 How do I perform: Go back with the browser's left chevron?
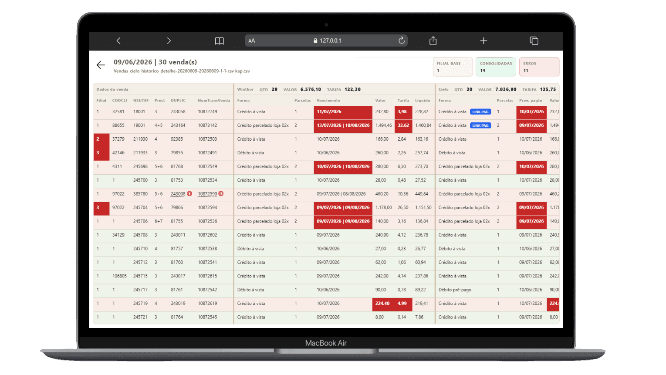click(119, 41)
